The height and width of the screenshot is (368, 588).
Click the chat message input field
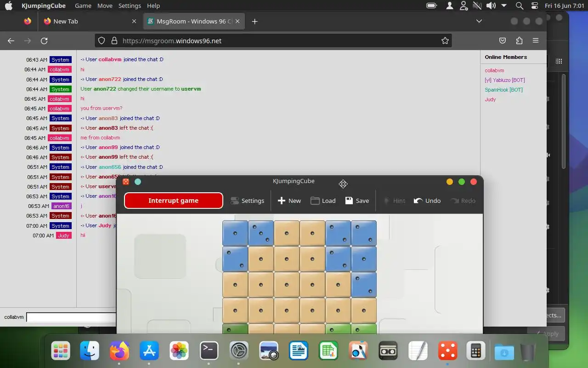tap(71, 317)
